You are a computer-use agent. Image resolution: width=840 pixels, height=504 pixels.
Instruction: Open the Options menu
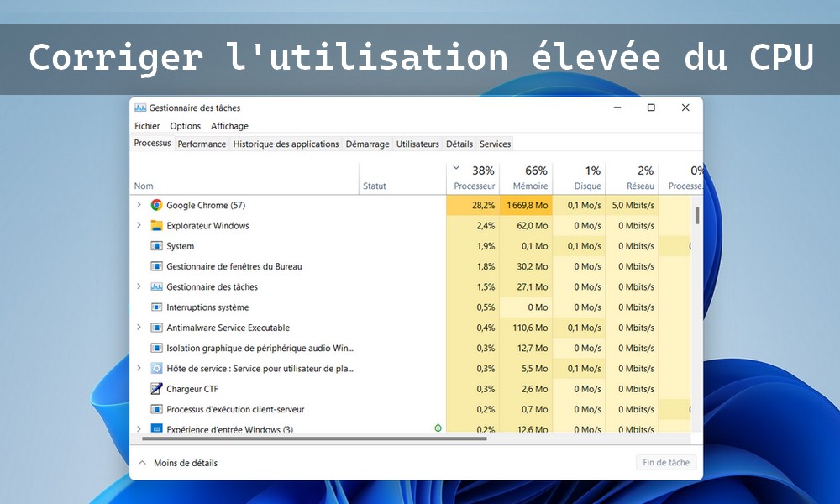click(185, 125)
